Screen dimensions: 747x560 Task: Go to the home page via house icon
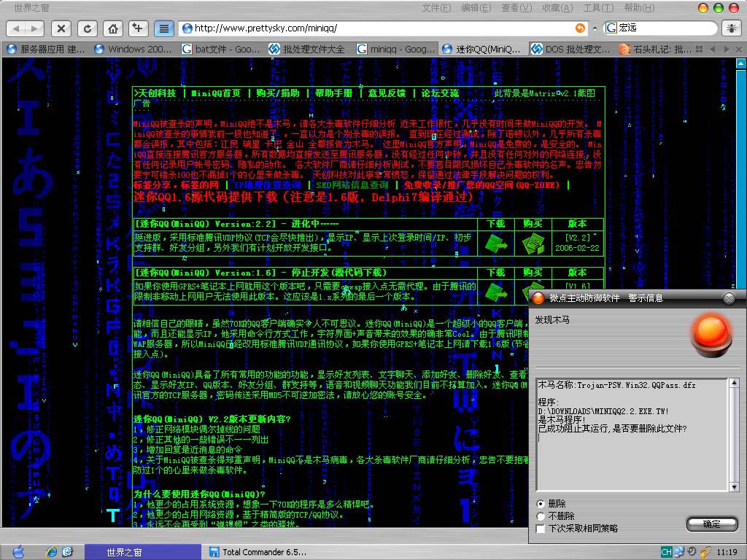(x=113, y=28)
